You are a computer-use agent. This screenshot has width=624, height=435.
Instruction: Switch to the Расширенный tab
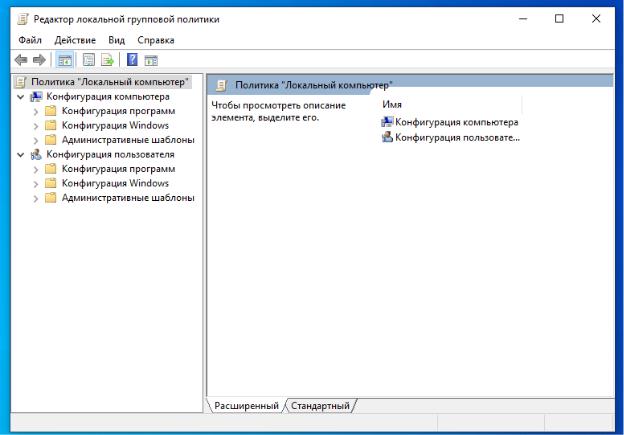click(246, 406)
